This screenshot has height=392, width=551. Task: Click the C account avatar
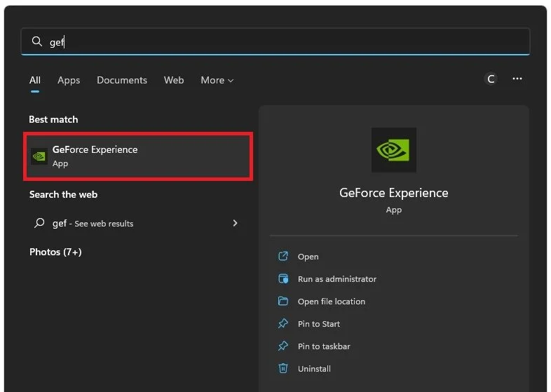click(x=491, y=79)
